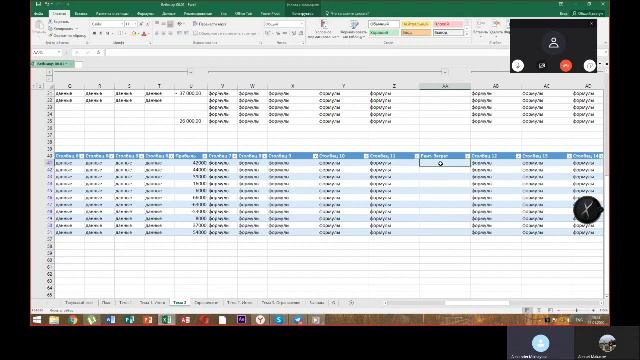
Task: Switch to Page Layout view in status bar
Action: 539,310
